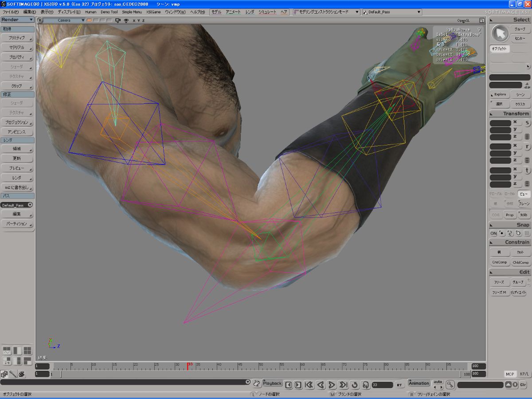Click the timeline at frame 50
Image resolution: width=532 pixels, height=399 pixels.
(261, 366)
